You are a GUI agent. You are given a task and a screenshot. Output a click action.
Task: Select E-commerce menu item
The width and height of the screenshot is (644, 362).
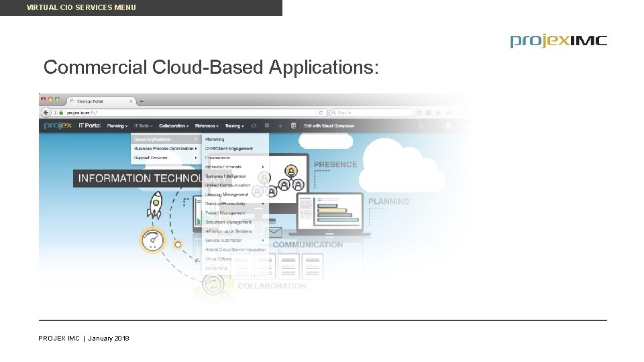pyautogui.click(x=217, y=158)
